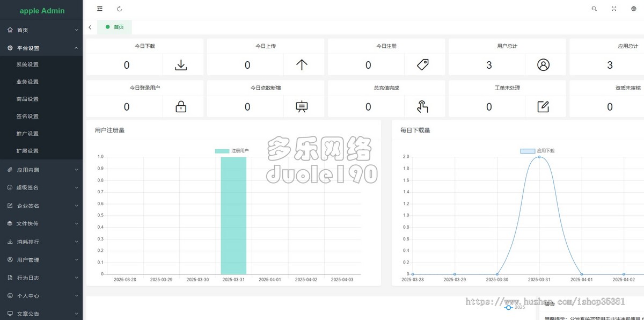This screenshot has width=644, height=320.
Task: Click the tap hand icon in 总充值完成 card
Action: click(423, 107)
